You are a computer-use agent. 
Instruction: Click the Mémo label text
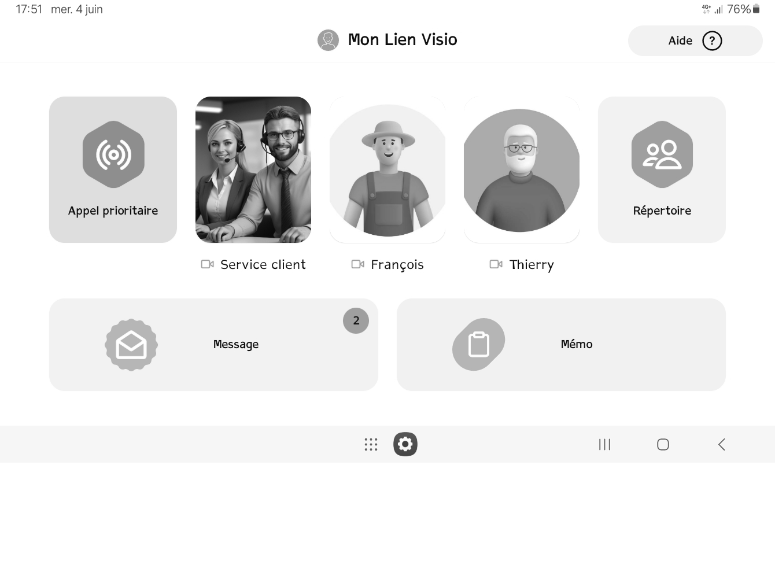(576, 344)
